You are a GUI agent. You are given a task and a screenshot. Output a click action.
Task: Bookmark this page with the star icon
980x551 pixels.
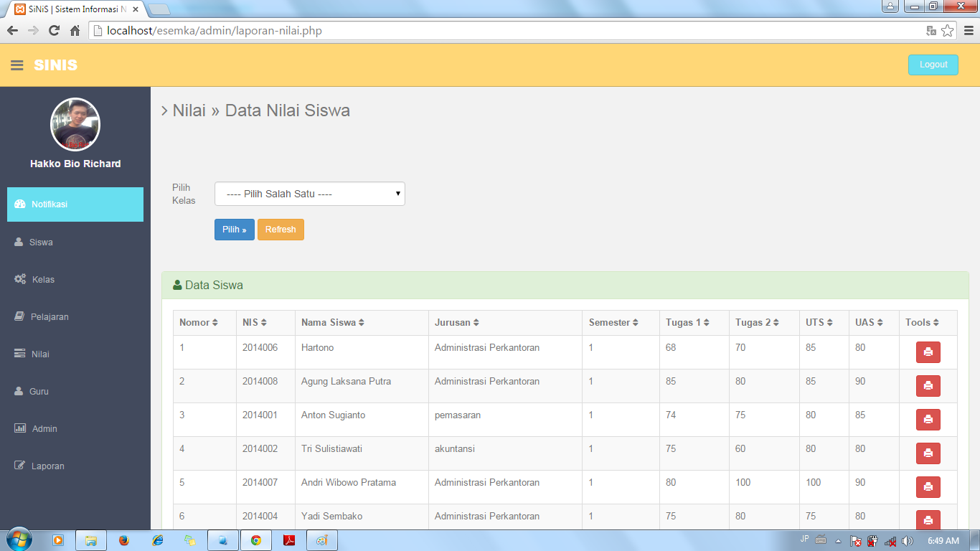click(948, 31)
